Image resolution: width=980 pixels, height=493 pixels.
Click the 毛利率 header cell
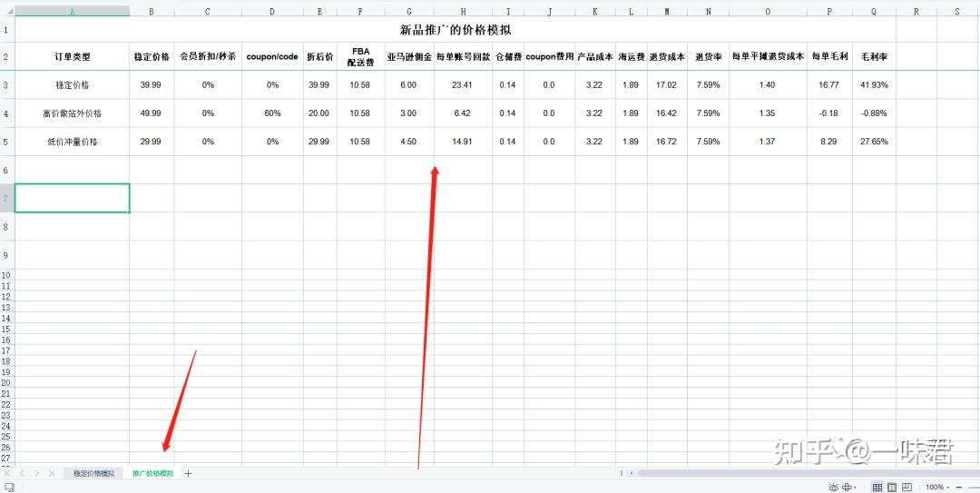point(874,56)
